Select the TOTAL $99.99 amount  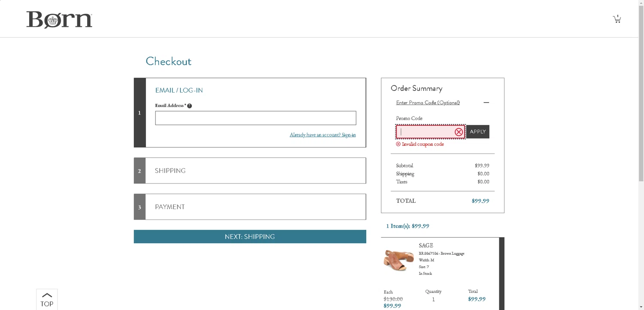point(480,201)
